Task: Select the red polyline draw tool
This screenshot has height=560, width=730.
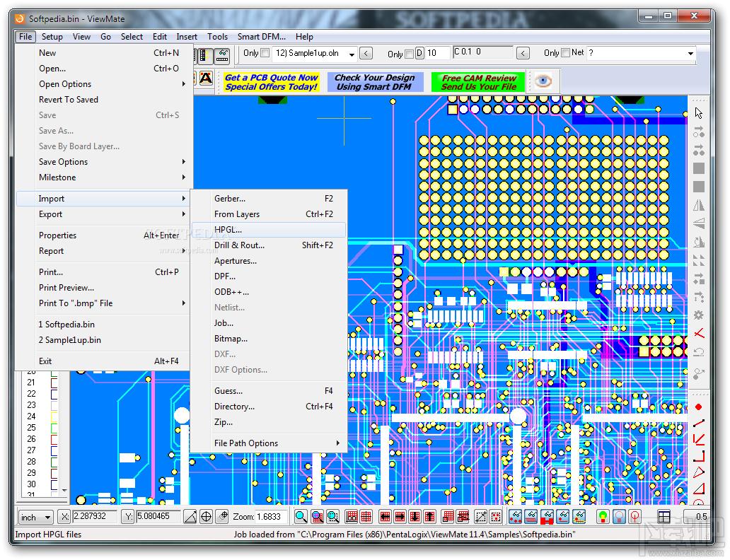Action: tap(698, 439)
